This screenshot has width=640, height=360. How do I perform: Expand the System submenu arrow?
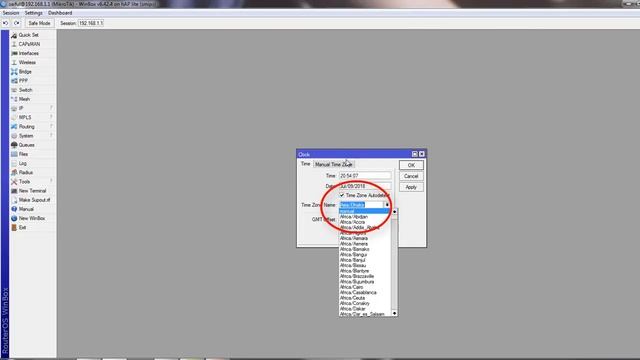tap(51, 136)
